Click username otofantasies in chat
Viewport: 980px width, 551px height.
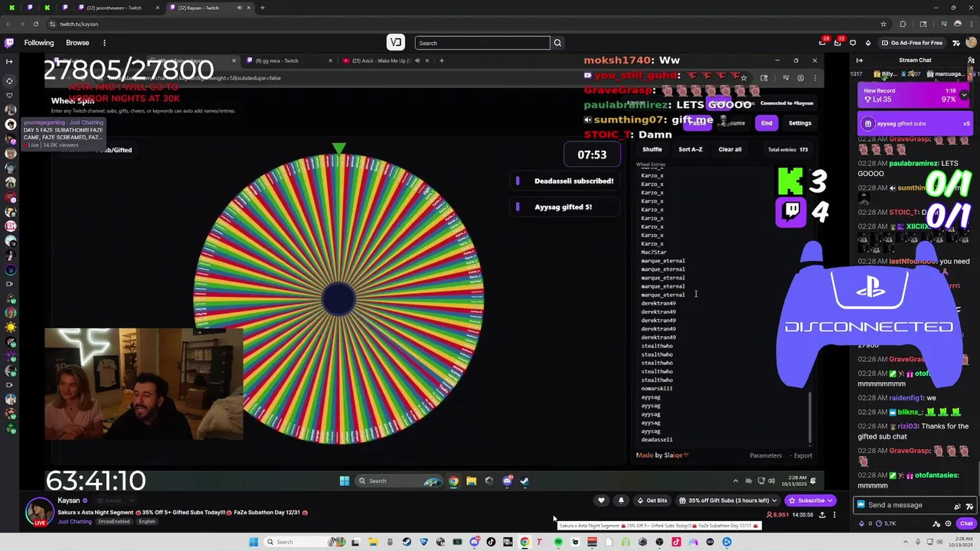937,475
